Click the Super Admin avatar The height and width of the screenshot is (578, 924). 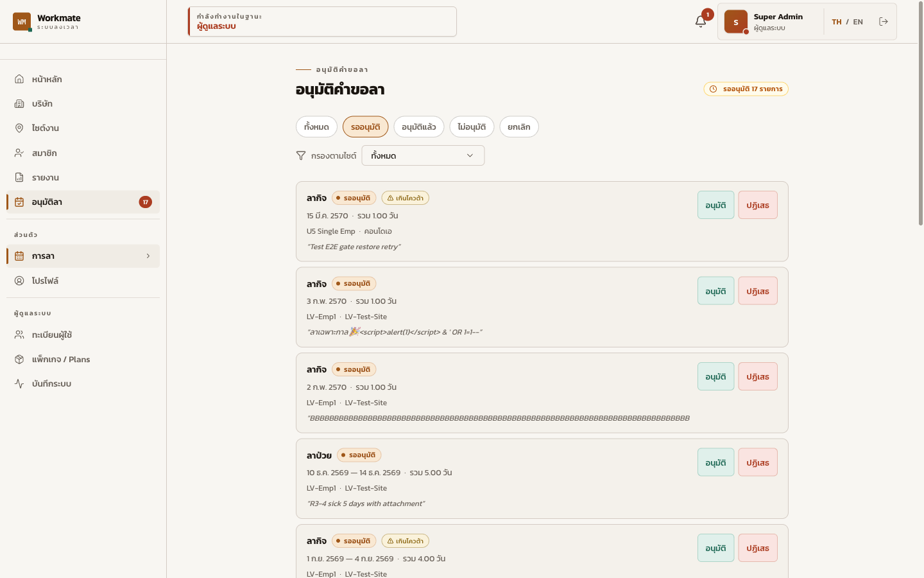click(736, 21)
